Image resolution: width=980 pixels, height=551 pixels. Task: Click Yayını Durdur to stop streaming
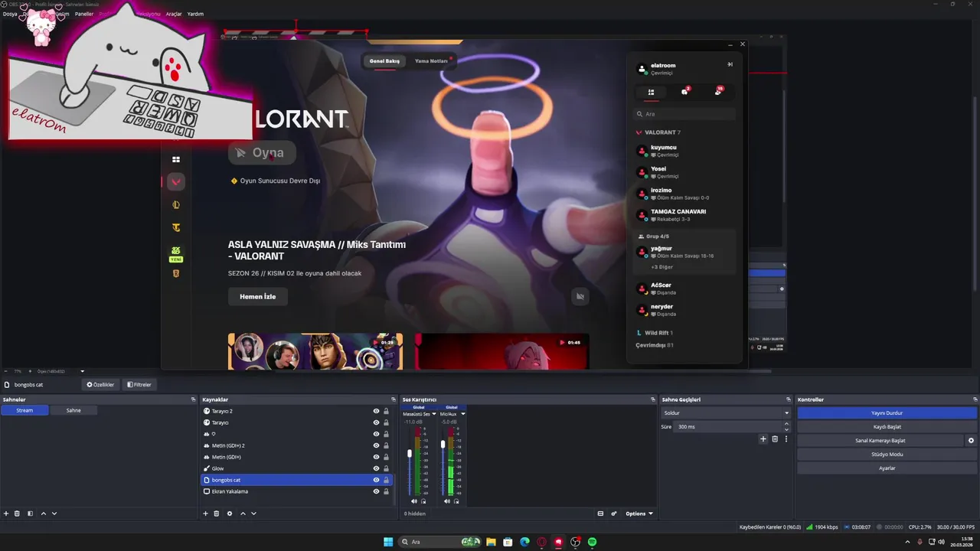pos(887,412)
